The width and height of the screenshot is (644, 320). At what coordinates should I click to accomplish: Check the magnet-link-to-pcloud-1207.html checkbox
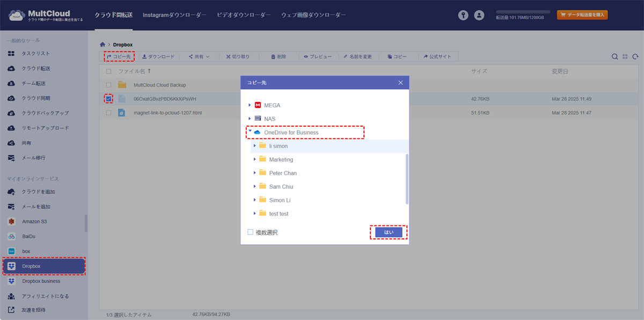pyautogui.click(x=109, y=113)
